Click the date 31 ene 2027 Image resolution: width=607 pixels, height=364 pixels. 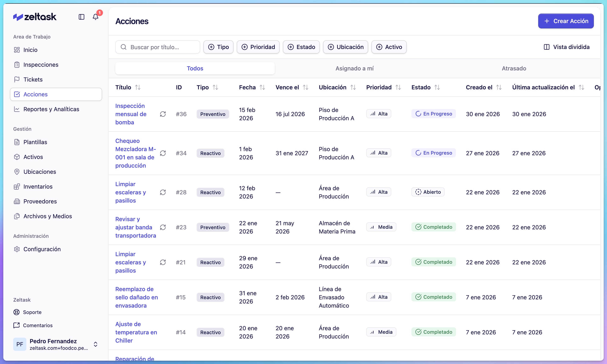[292, 153]
